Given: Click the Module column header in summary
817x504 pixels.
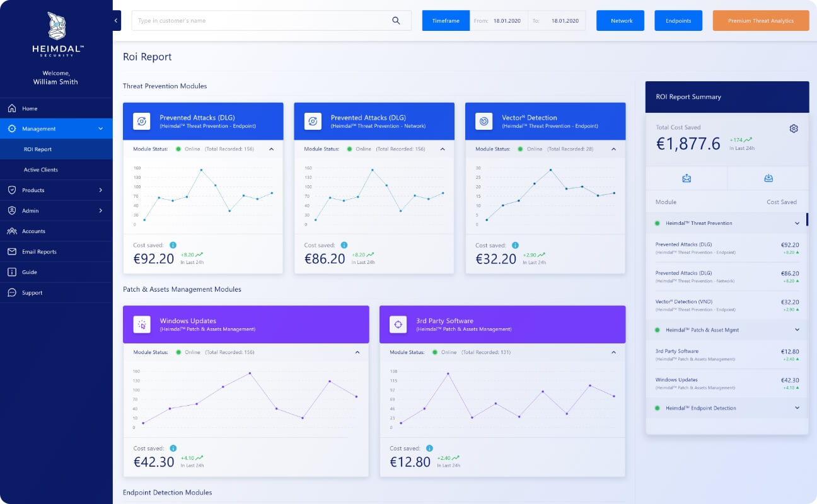Looking at the screenshot, I should point(666,202).
